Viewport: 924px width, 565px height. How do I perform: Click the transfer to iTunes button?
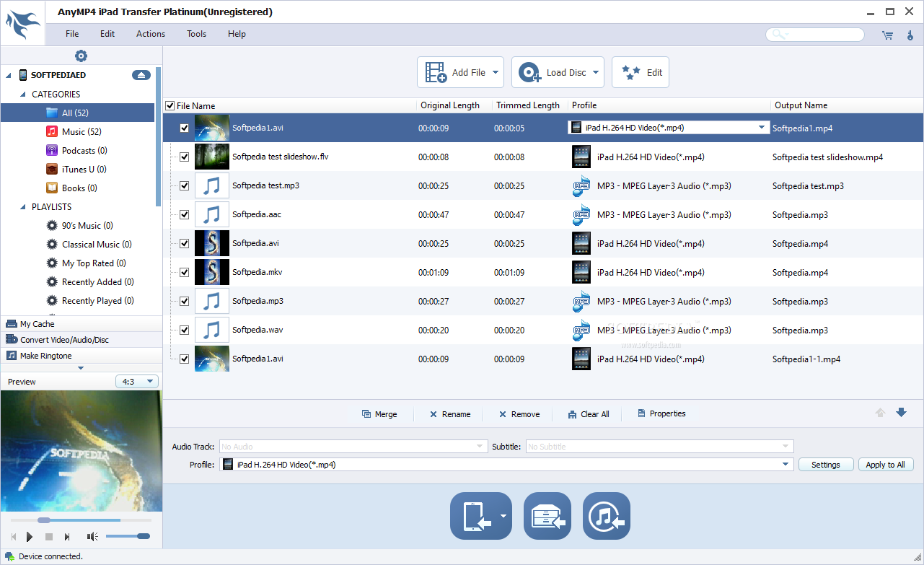point(607,516)
